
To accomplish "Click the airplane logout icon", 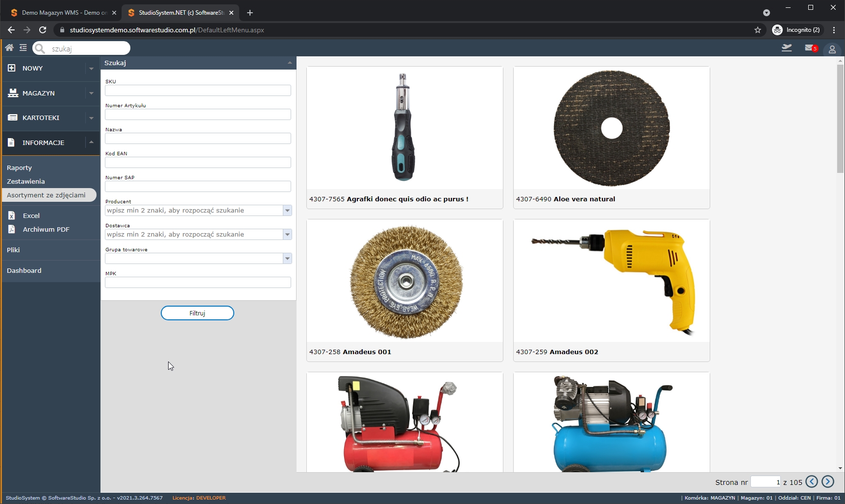I will 786,48.
